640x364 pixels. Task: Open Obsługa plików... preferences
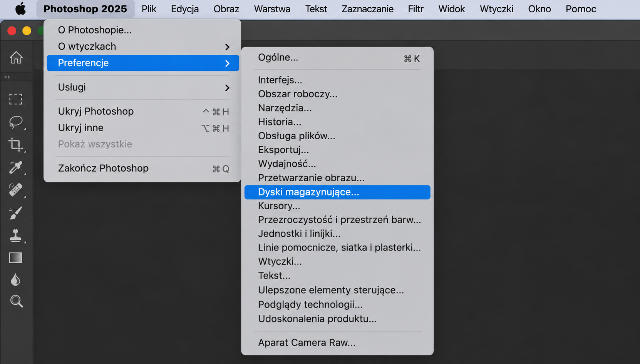click(337, 136)
